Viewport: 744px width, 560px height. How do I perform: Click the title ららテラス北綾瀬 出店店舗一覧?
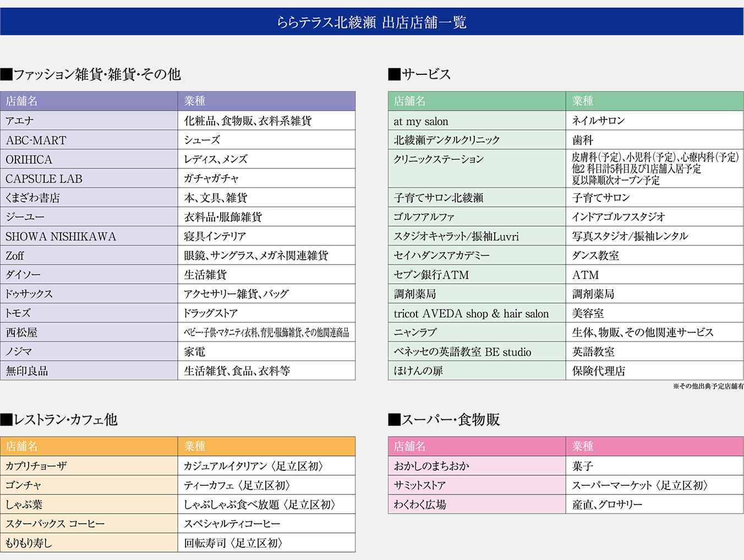371,22
